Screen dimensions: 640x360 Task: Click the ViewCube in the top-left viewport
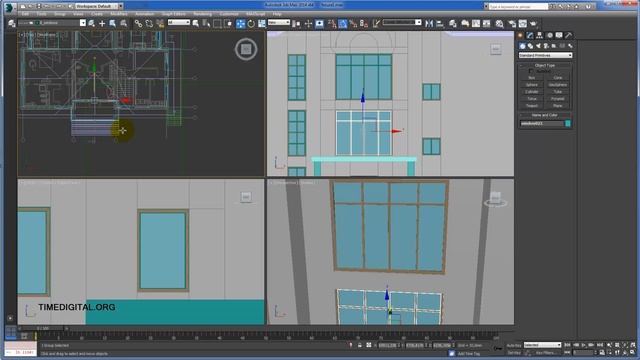(246, 49)
